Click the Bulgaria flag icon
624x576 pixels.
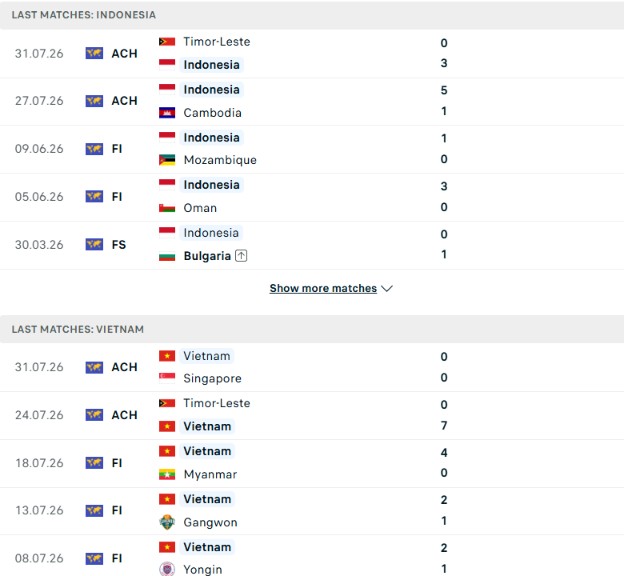tap(167, 256)
